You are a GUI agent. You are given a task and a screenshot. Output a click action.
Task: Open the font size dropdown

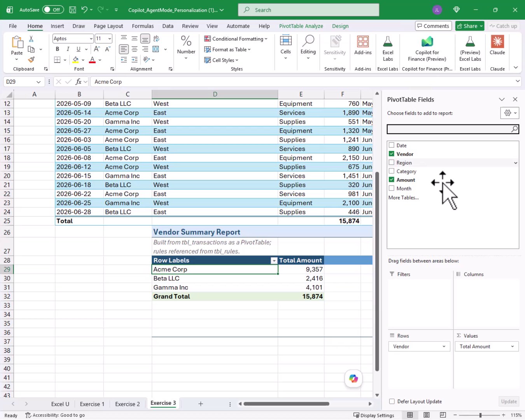(x=110, y=38)
